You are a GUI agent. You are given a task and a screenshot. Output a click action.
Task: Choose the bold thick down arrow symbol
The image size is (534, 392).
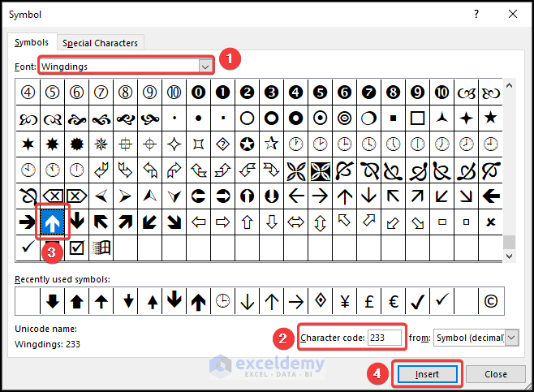tap(76, 222)
